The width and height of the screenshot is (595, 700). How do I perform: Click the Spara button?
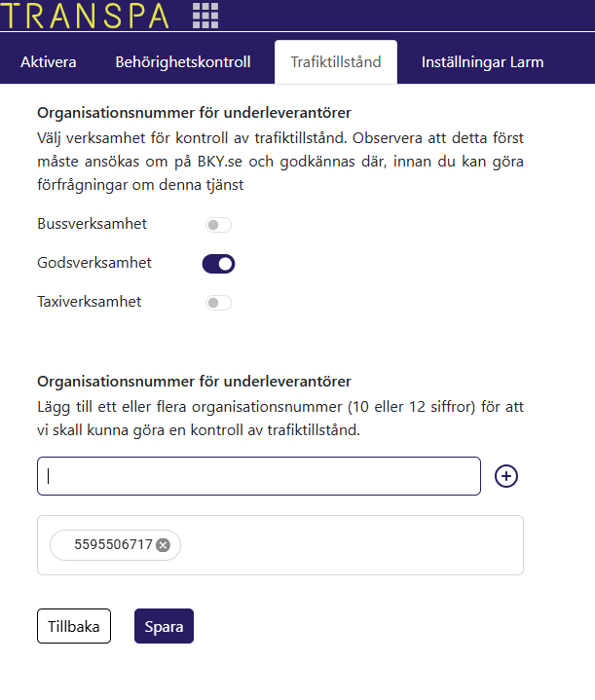164,627
